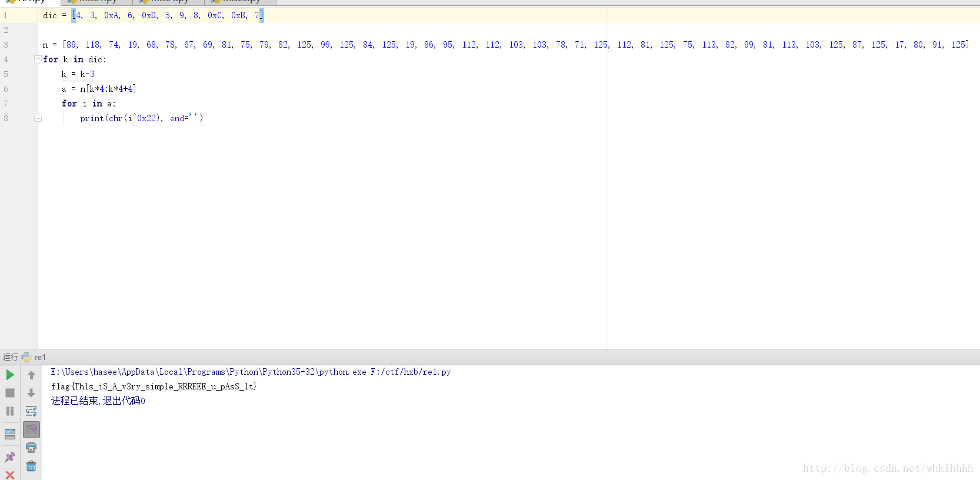Click the '0xC' value in dic list
This screenshot has height=480, width=980.
(215, 15)
